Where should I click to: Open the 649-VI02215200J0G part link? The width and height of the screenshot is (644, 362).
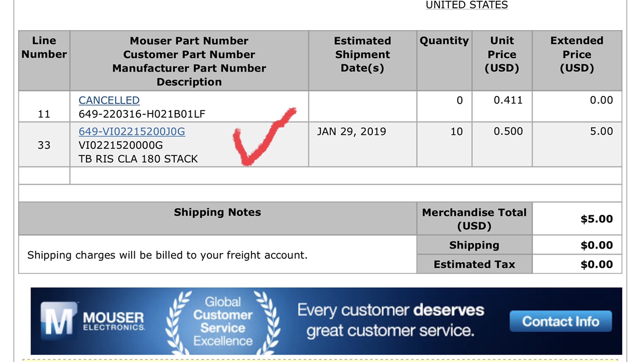132,131
